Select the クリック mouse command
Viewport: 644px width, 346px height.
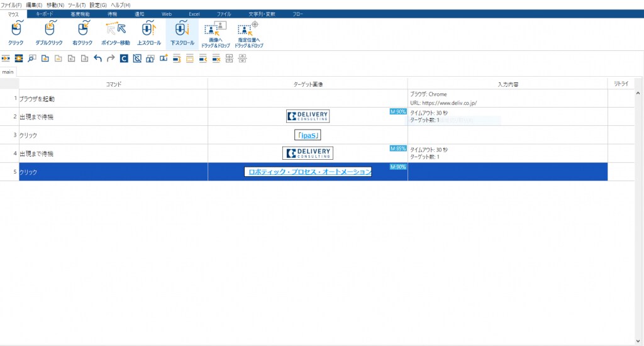point(16,33)
